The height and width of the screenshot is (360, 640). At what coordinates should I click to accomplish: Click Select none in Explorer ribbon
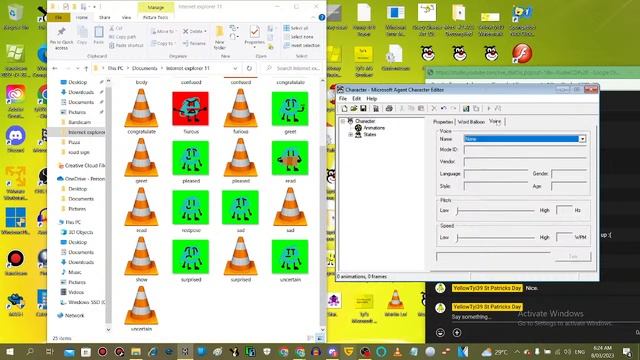point(298,37)
